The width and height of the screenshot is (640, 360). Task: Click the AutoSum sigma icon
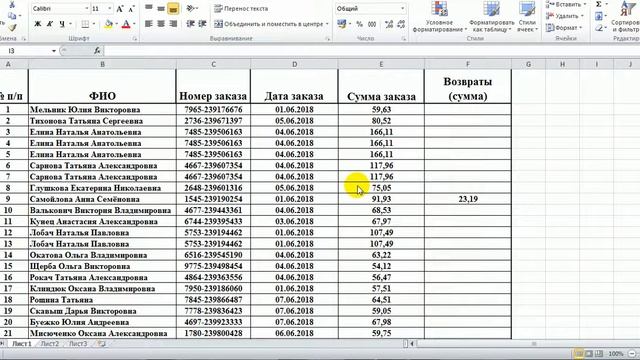(x=599, y=4)
